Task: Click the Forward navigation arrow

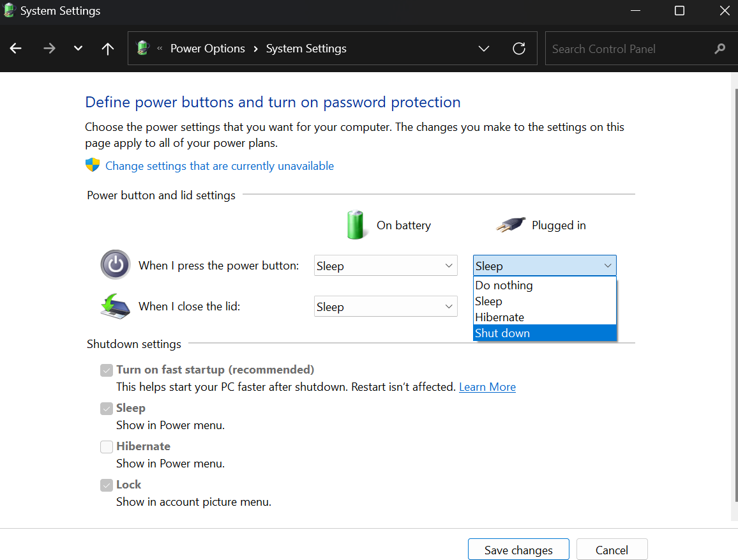Action: pyautogui.click(x=49, y=49)
